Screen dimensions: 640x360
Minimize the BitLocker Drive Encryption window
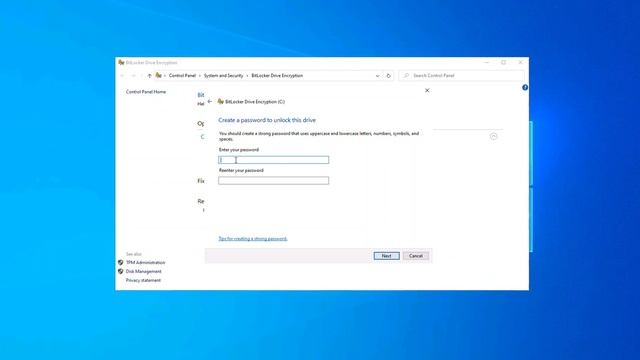pos(487,62)
